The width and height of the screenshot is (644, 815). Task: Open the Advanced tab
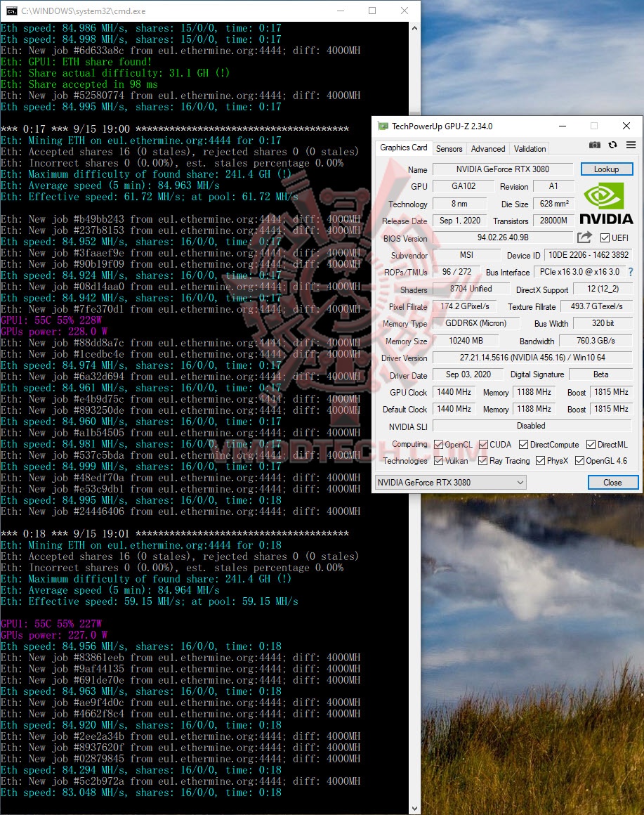pyautogui.click(x=487, y=148)
